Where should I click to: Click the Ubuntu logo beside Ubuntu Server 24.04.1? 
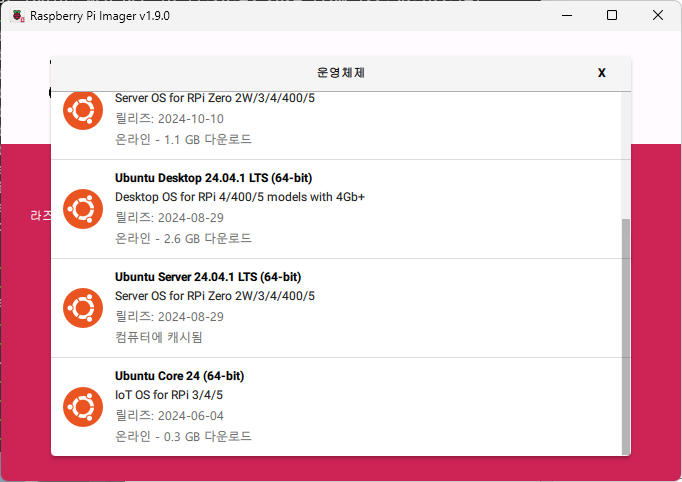pos(83,308)
